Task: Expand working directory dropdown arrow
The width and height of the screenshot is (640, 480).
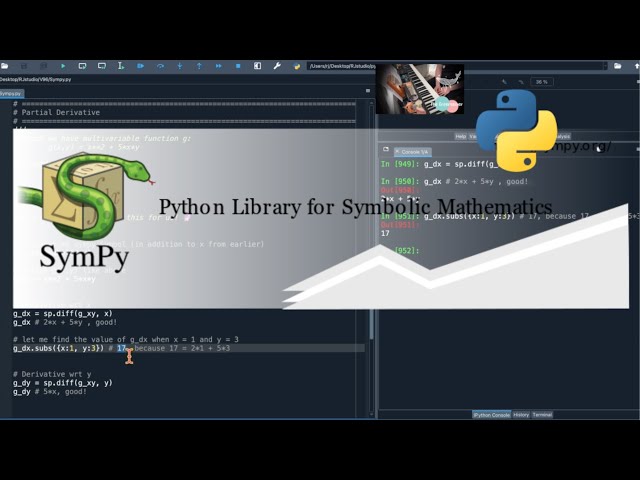Action: pos(605,66)
